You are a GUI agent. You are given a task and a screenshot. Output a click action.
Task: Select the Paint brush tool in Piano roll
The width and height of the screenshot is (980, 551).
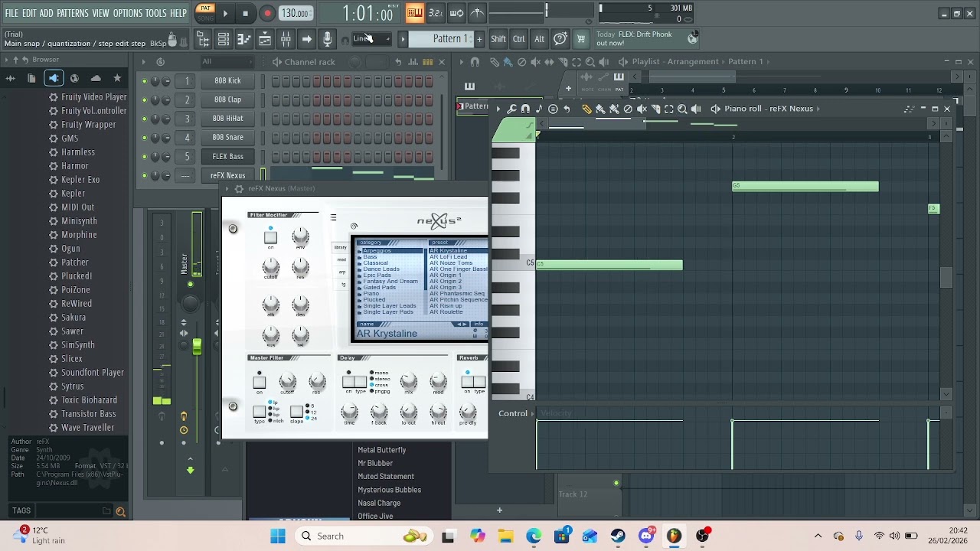tap(600, 109)
